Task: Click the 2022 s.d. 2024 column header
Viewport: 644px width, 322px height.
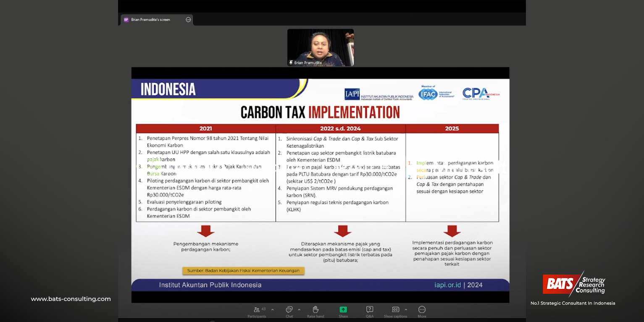Action: (x=340, y=128)
